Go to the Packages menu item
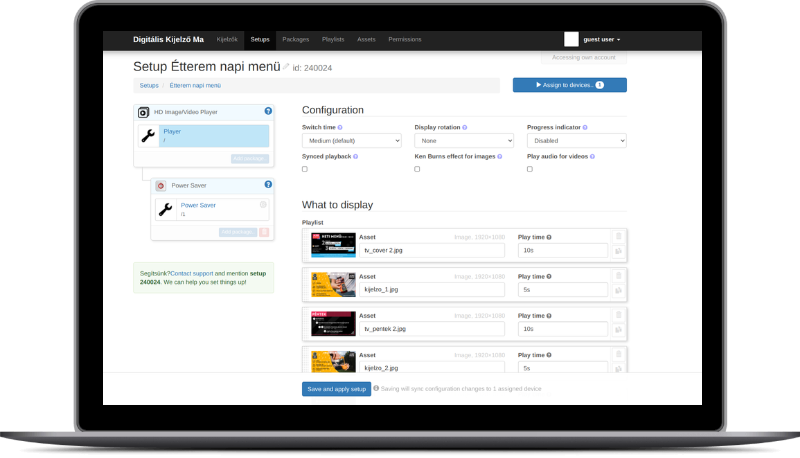Image resolution: width=800 pixels, height=458 pixels. 295,39
